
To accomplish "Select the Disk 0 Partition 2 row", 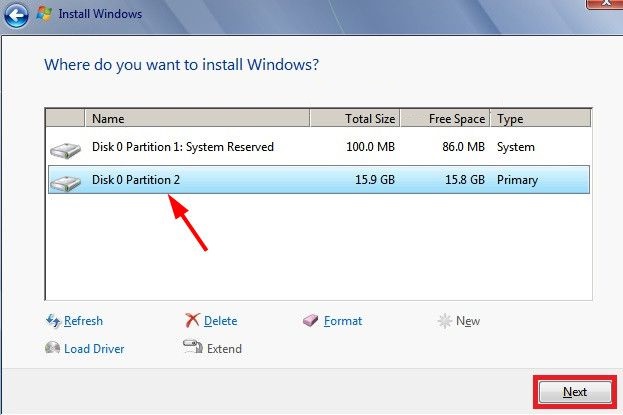I will (x=319, y=180).
